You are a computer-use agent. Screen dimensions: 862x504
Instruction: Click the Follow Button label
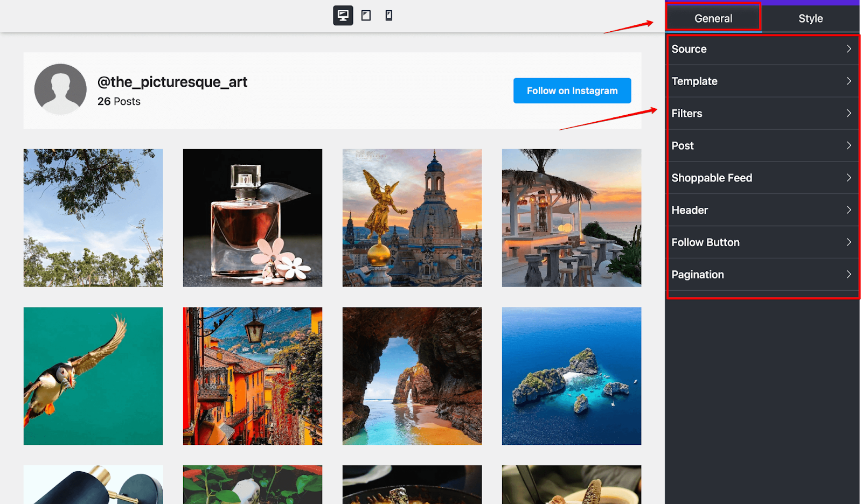pos(705,242)
